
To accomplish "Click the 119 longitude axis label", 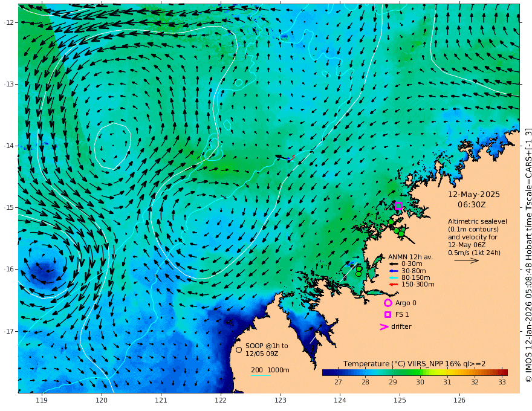I will pyautogui.click(x=42, y=401).
